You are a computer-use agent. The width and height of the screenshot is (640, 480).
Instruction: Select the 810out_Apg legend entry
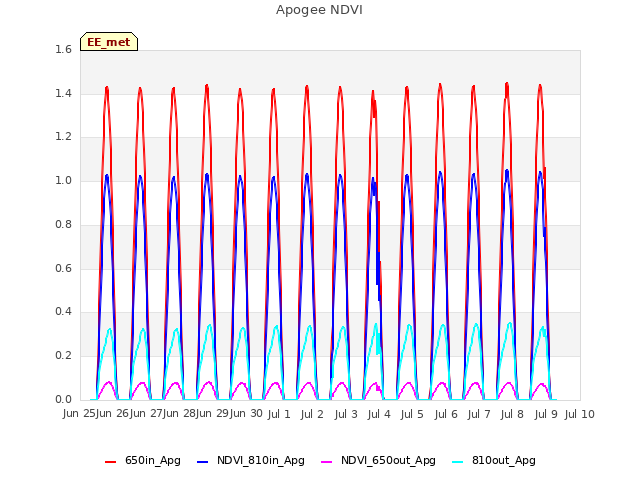pyautogui.click(x=494, y=460)
